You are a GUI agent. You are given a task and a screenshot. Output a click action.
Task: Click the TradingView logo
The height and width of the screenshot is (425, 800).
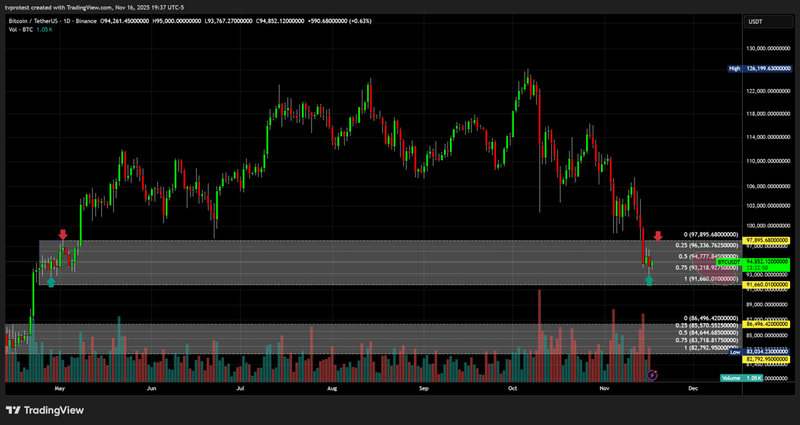[45, 410]
